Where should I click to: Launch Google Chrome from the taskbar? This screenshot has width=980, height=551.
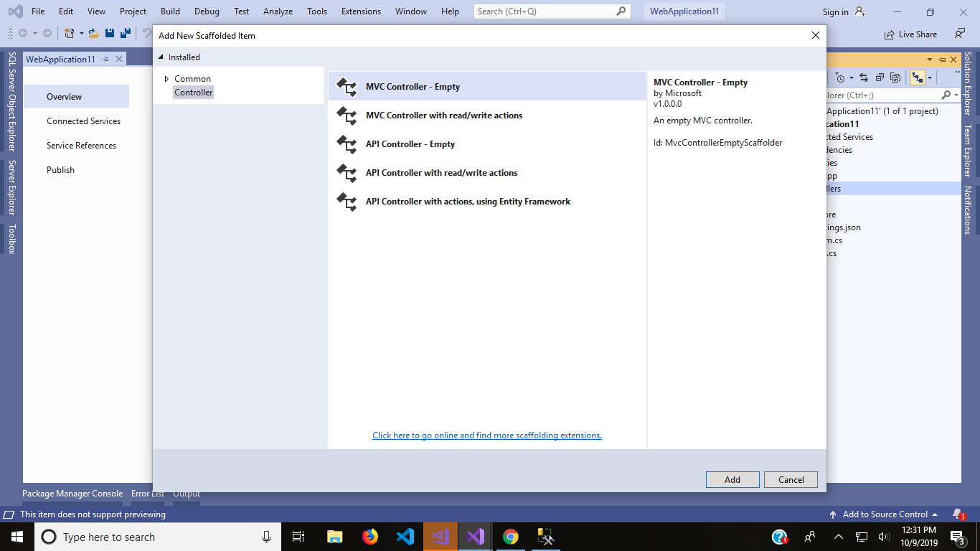pyautogui.click(x=510, y=536)
